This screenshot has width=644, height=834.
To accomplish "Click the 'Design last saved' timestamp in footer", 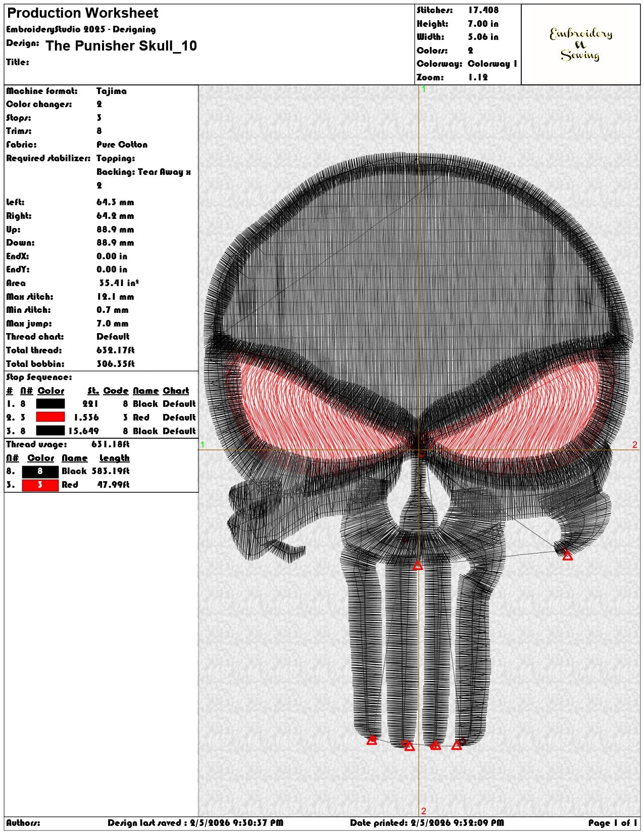I will (x=195, y=823).
